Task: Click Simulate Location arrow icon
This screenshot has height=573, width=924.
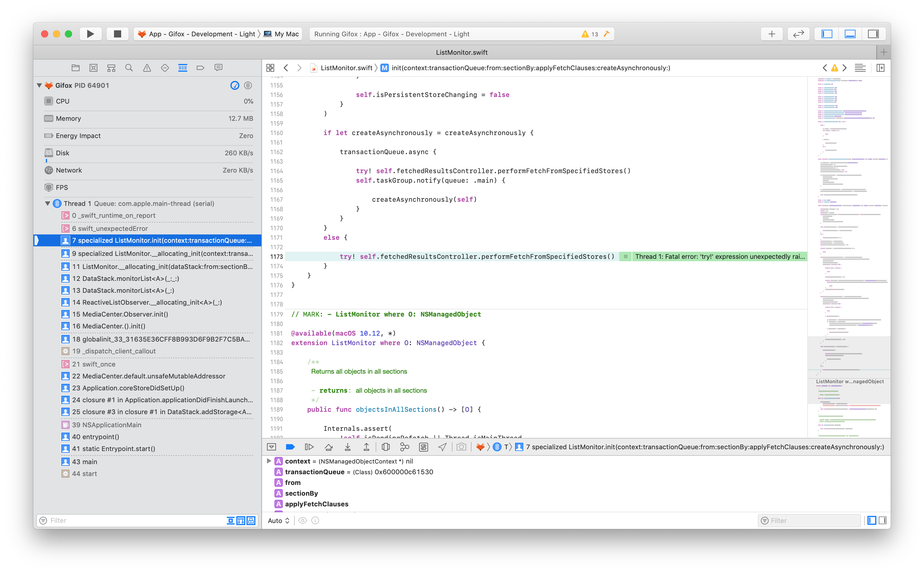Action: pyautogui.click(x=442, y=447)
